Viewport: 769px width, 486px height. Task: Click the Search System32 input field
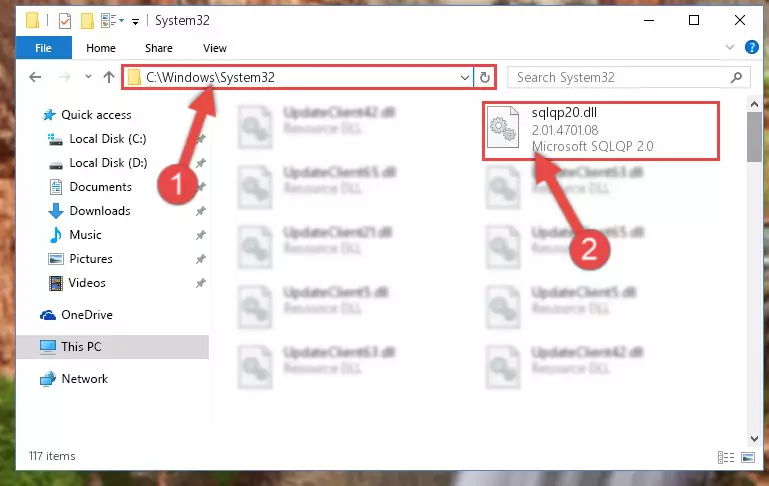622,77
